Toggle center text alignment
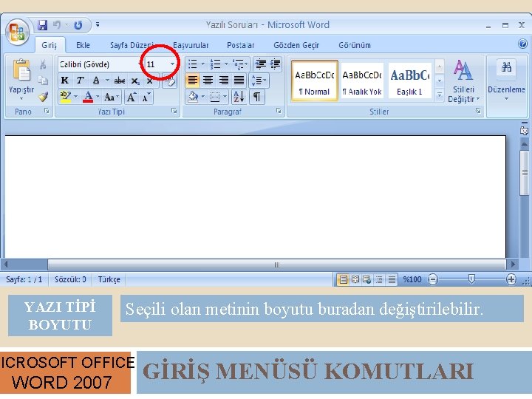Screen dimensions: 532x399 [x=208, y=81]
